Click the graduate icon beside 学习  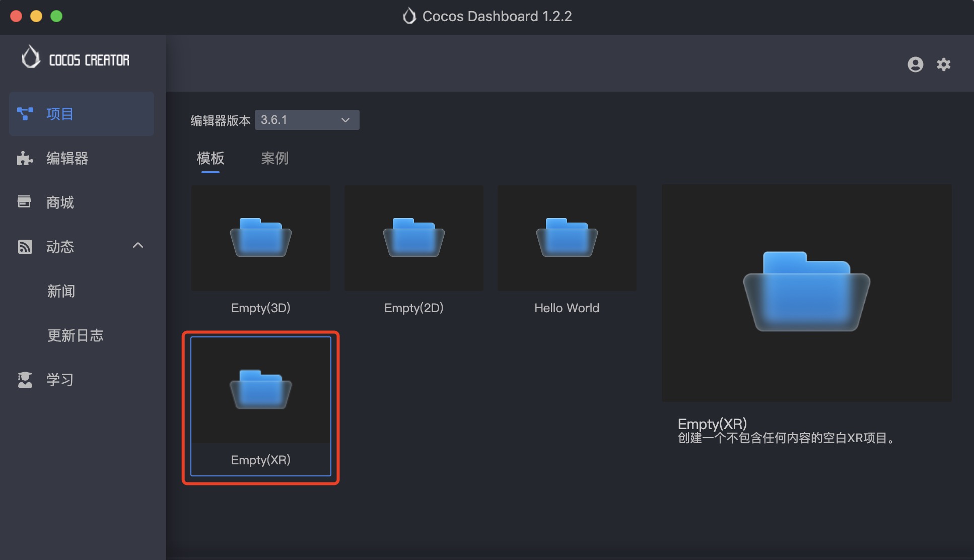coord(25,380)
